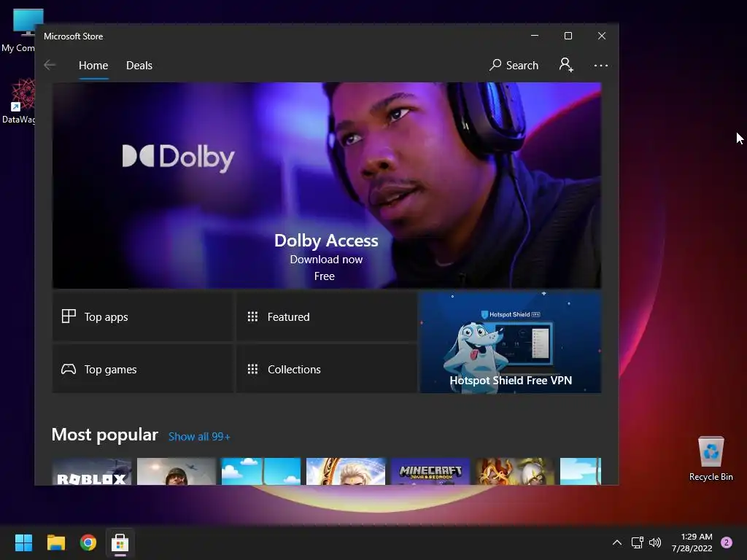The height and width of the screenshot is (560, 747).
Task: Click the network tray icon
Action: pyautogui.click(x=637, y=542)
